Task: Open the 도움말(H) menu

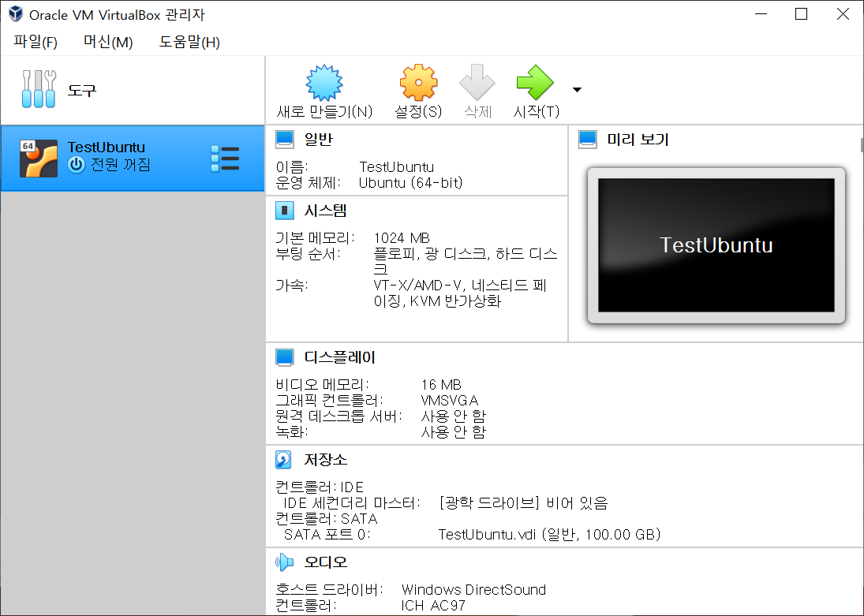Action: (189, 42)
